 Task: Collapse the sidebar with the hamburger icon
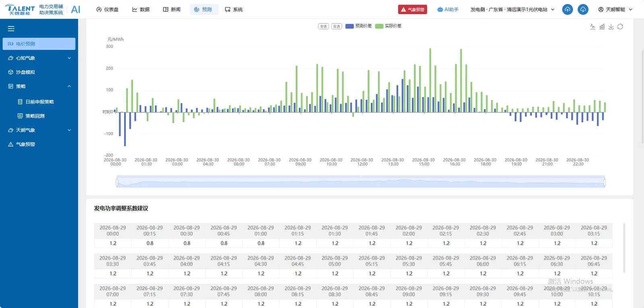click(11, 29)
